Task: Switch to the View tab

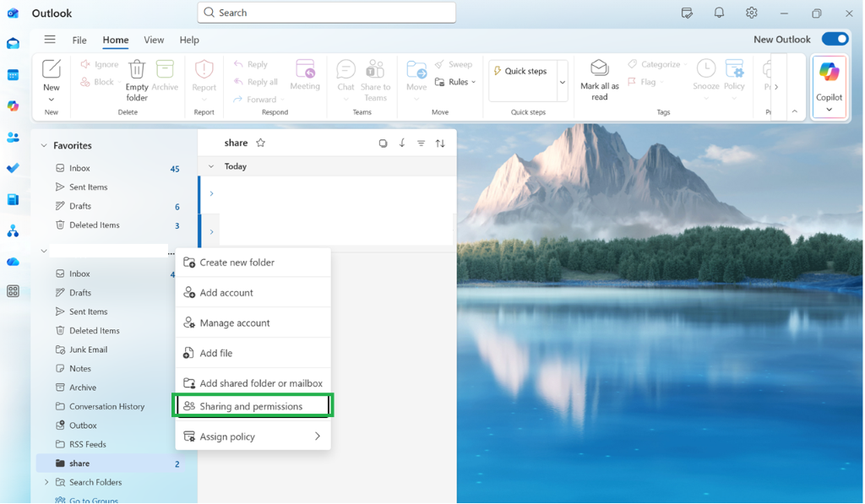Action: click(x=154, y=40)
